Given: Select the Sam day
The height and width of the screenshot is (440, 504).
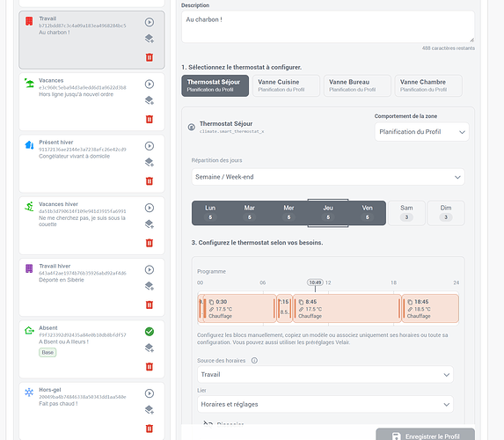Looking at the screenshot, I should pos(406,213).
